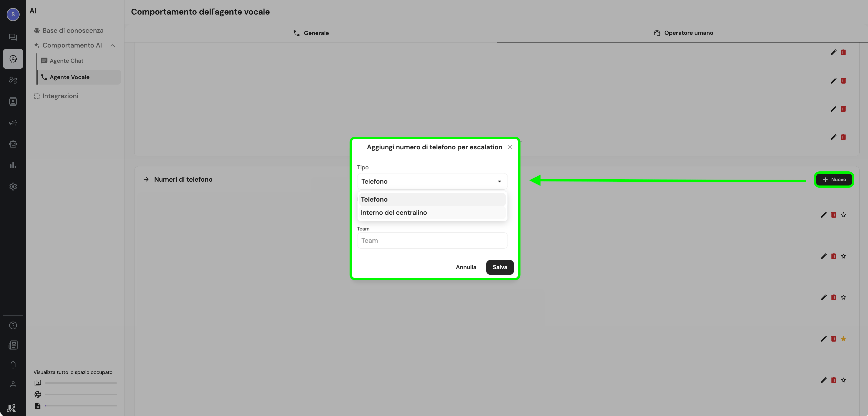This screenshot has height=416, width=868.
Task: Switch to the Generale tab
Action: coord(311,33)
